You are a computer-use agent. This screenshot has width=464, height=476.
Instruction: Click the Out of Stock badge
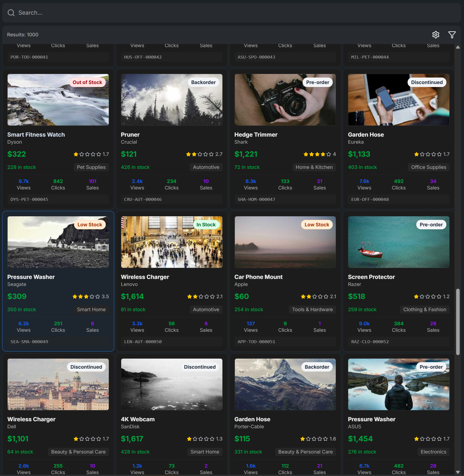pos(87,82)
